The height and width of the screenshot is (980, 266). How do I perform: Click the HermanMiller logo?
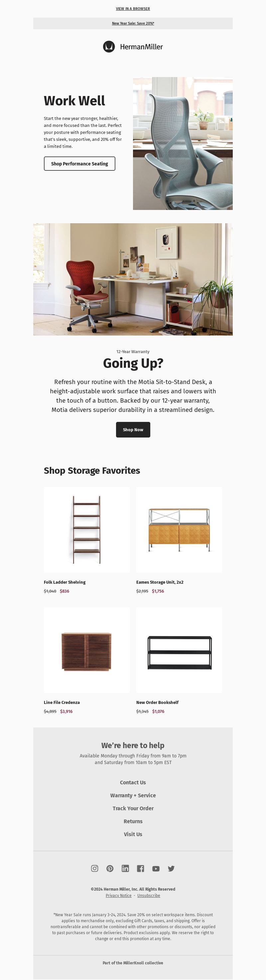pyautogui.click(x=133, y=47)
